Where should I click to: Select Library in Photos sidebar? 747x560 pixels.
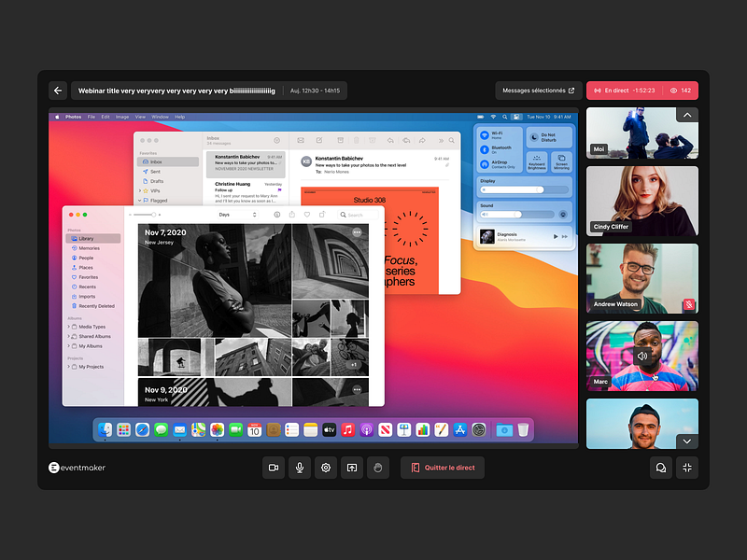point(93,238)
